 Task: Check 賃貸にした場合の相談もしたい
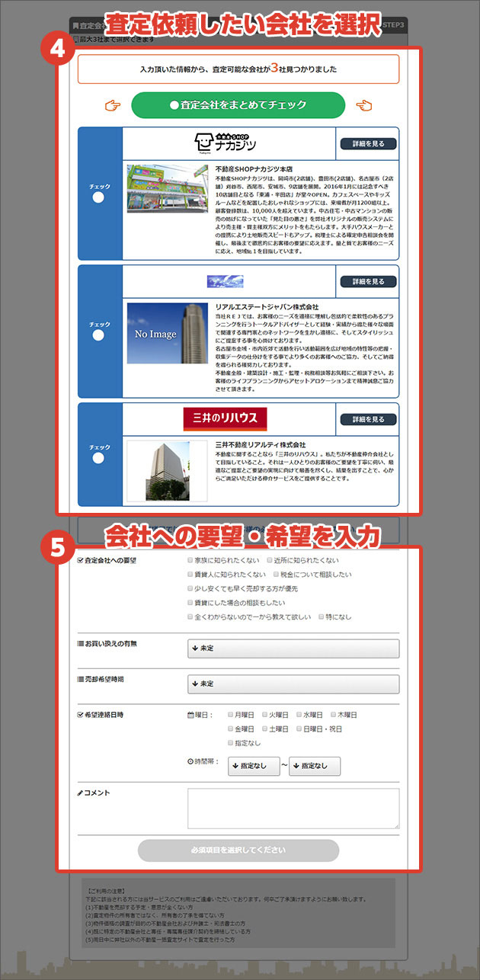pos(190,602)
